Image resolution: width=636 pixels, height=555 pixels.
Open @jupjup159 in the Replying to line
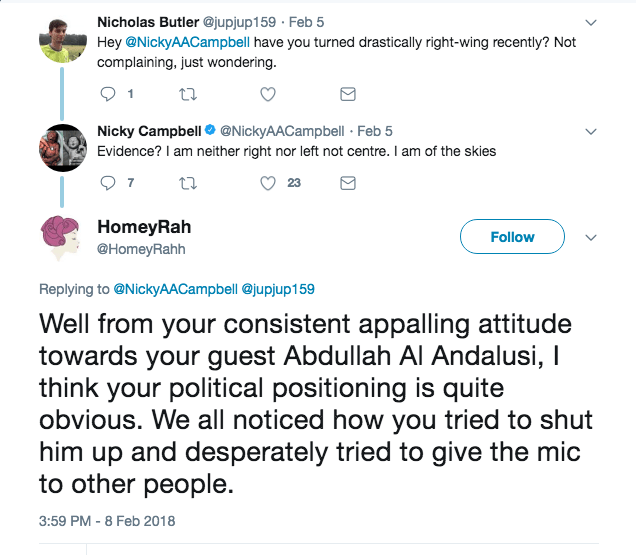[x=279, y=289]
